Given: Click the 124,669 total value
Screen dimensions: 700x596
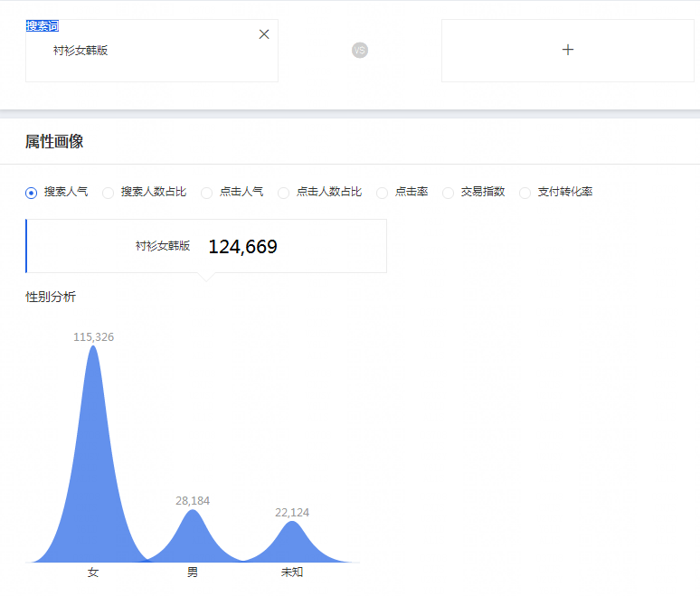Looking at the screenshot, I should (243, 247).
